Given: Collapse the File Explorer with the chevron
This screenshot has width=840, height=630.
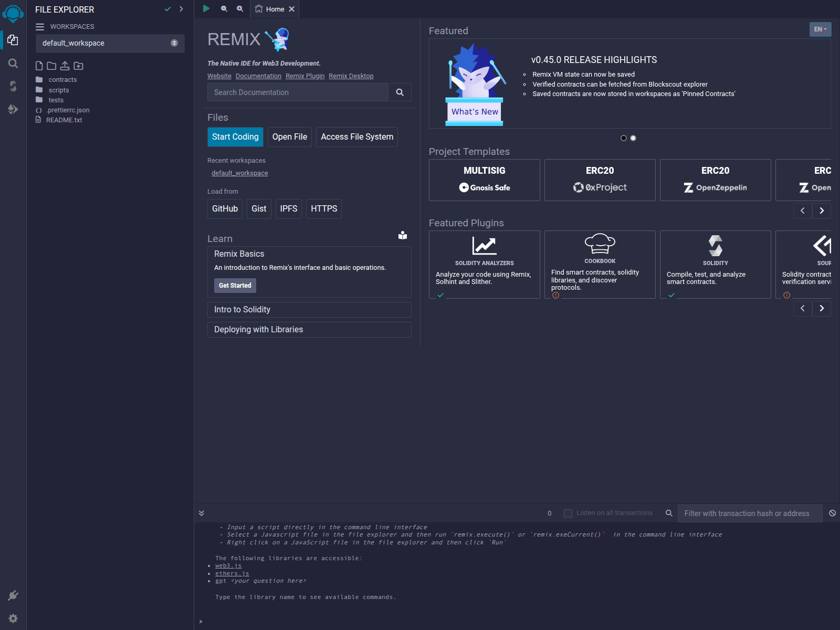Looking at the screenshot, I should point(181,9).
